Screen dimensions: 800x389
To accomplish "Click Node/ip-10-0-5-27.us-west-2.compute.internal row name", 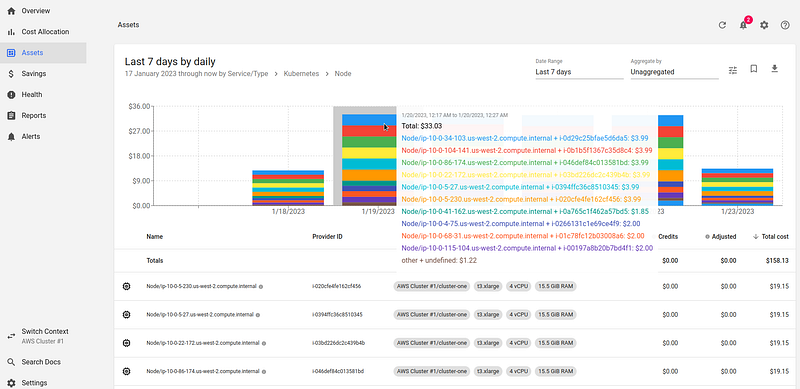I will (200, 314).
